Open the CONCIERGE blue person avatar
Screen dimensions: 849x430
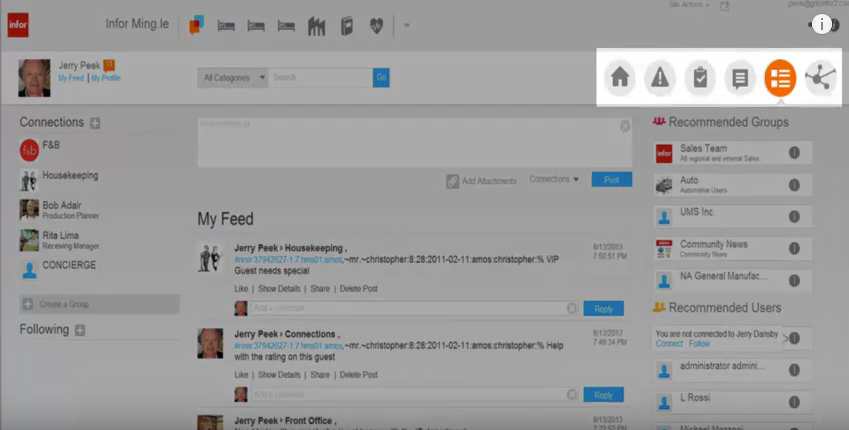click(x=29, y=269)
